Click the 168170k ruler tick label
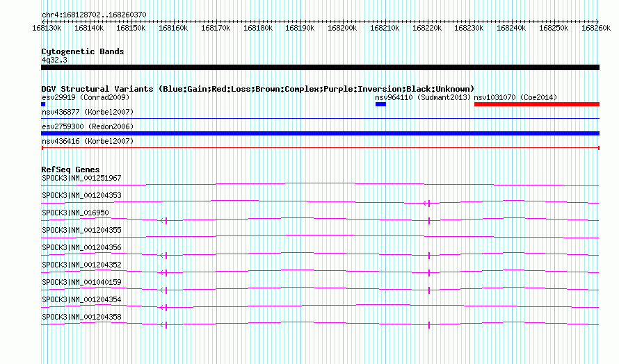 (x=215, y=28)
